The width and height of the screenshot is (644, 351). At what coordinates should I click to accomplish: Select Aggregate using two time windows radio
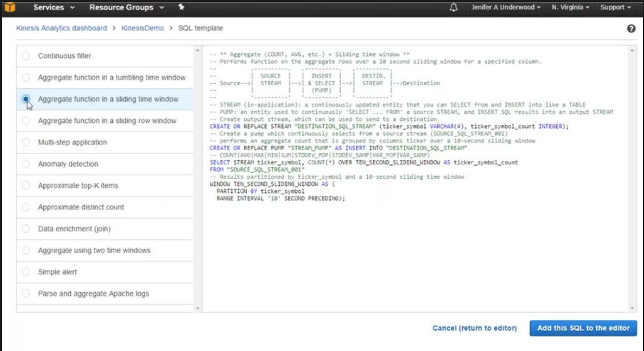[26, 250]
